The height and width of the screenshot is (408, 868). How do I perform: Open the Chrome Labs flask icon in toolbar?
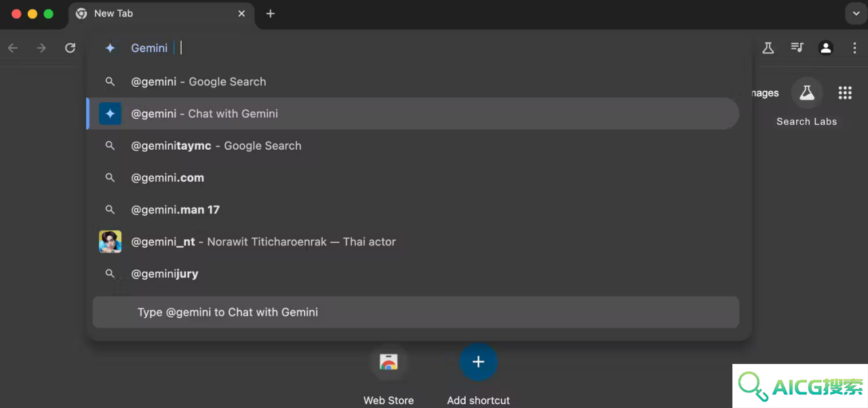tap(768, 47)
